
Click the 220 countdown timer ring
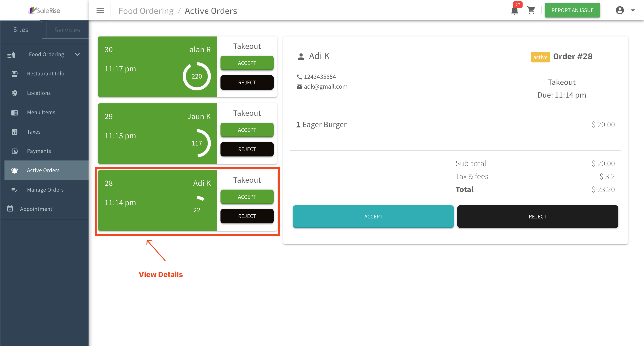point(197,76)
